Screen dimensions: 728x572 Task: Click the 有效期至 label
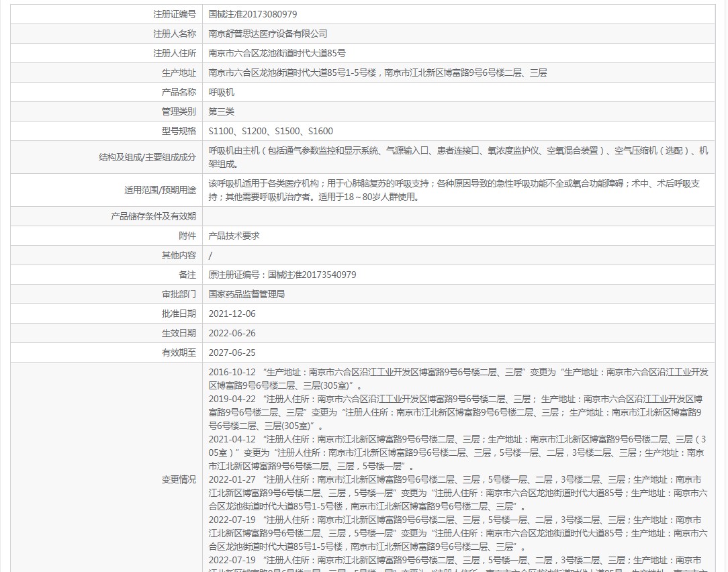(x=179, y=353)
